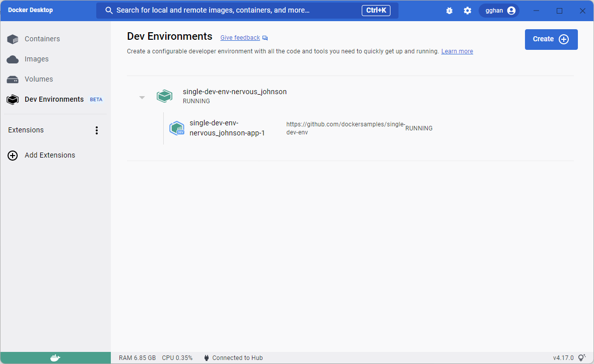The height and width of the screenshot is (364, 594).
Task: Click the lightbulb tips icon beside version
Action: pyautogui.click(x=581, y=357)
